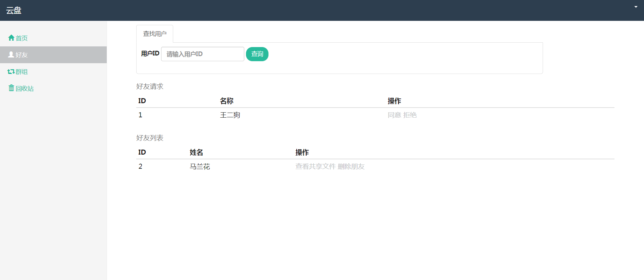
Task: Focus the 请输入用户ID input field
Action: pos(203,54)
